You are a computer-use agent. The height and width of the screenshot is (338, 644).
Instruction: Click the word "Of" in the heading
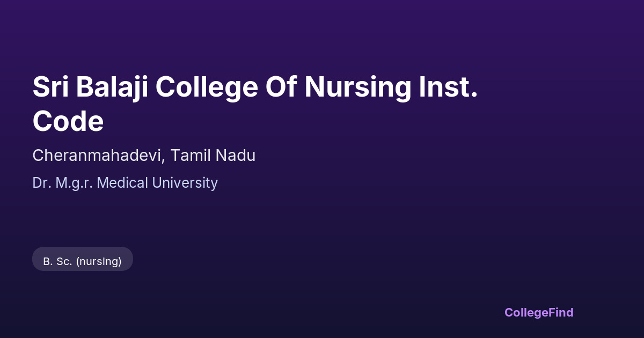(281, 87)
